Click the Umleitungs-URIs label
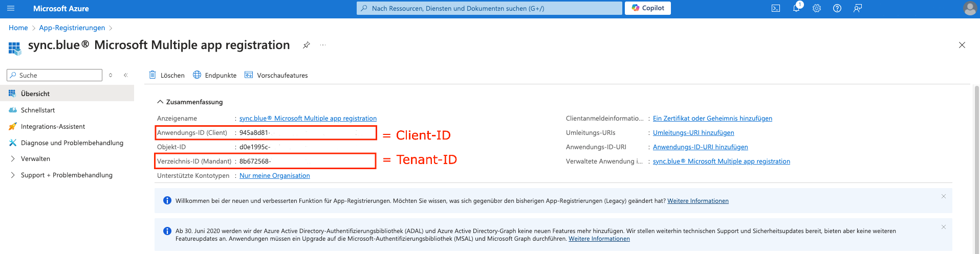This screenshot has height=254, width=980. 591,132
